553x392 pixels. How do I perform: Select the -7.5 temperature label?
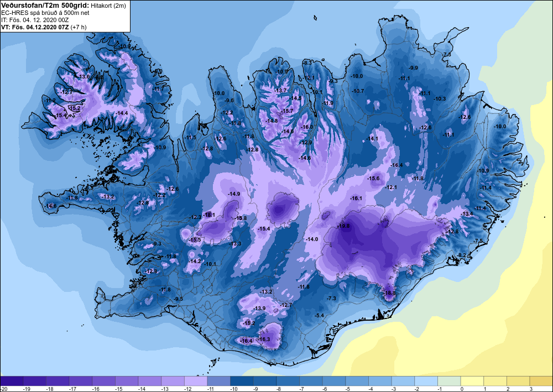[478, 241]
